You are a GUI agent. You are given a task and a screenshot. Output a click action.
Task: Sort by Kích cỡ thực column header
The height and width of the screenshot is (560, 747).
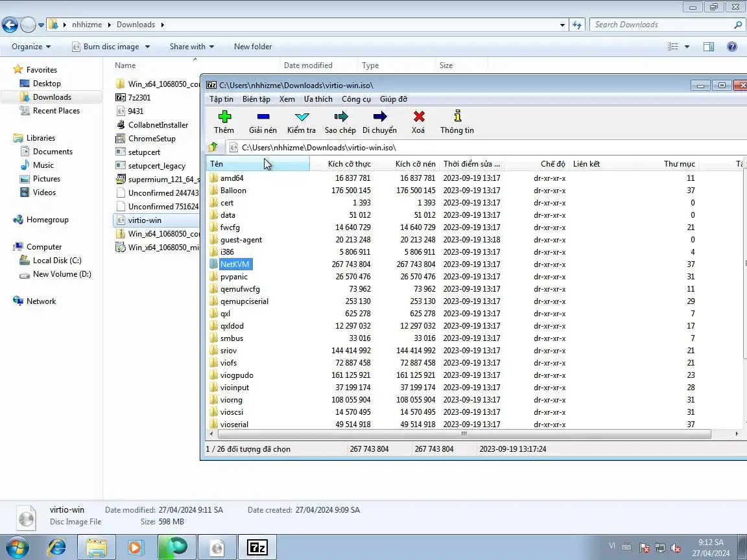pos(342,164)
